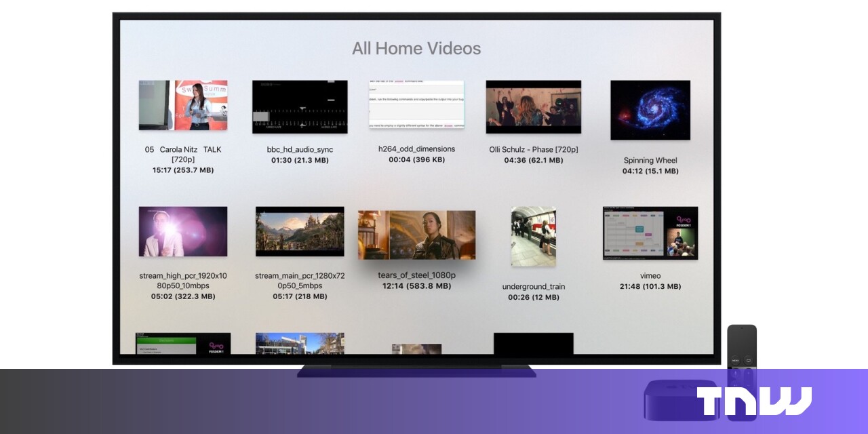The height and width of the screenshot is (434, 868).
Task: Open the vimeo video thumbnail
Action: click(650, 233)
